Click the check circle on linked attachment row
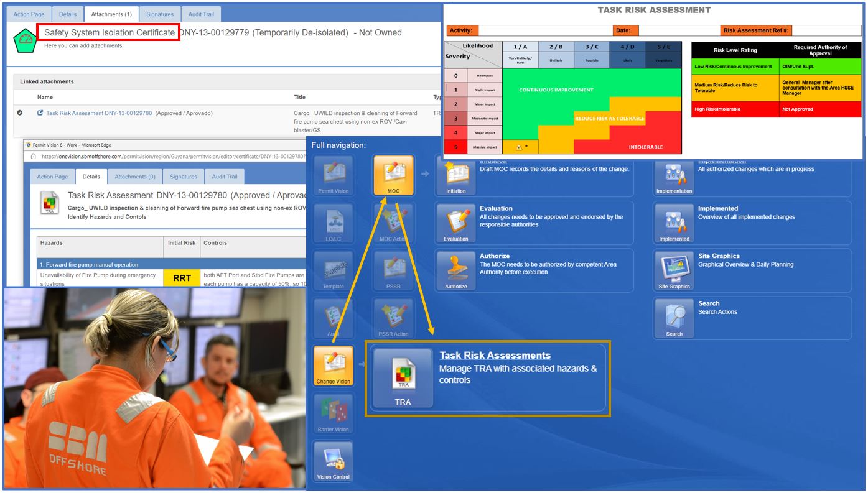Screen dimensions: 868x493 point(20,113)
